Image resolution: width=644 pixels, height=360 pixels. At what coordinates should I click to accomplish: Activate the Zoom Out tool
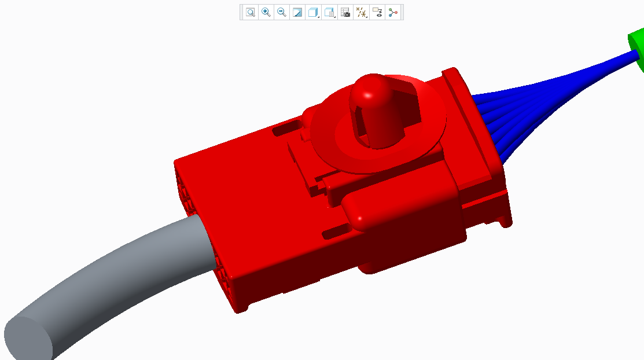click(281, 12)
